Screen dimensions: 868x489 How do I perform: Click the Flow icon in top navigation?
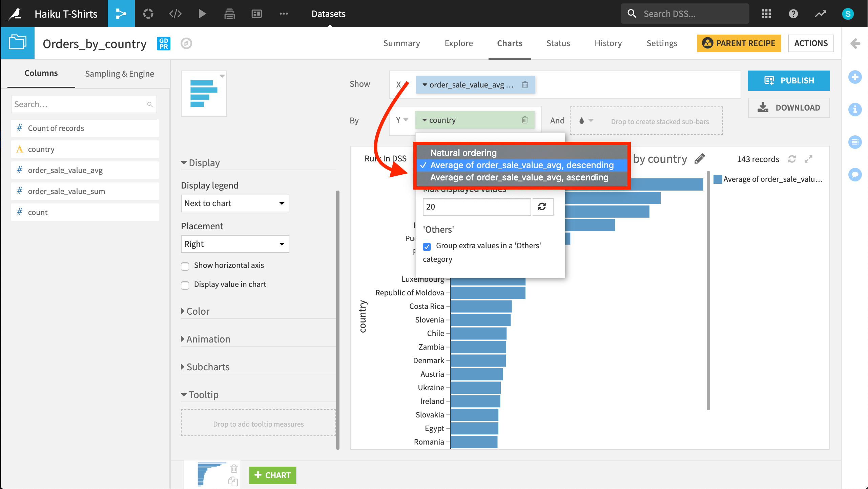tap(121, 14)
